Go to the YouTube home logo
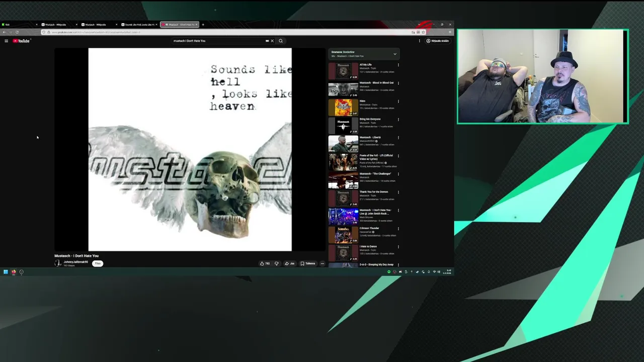 coord(22,41)
